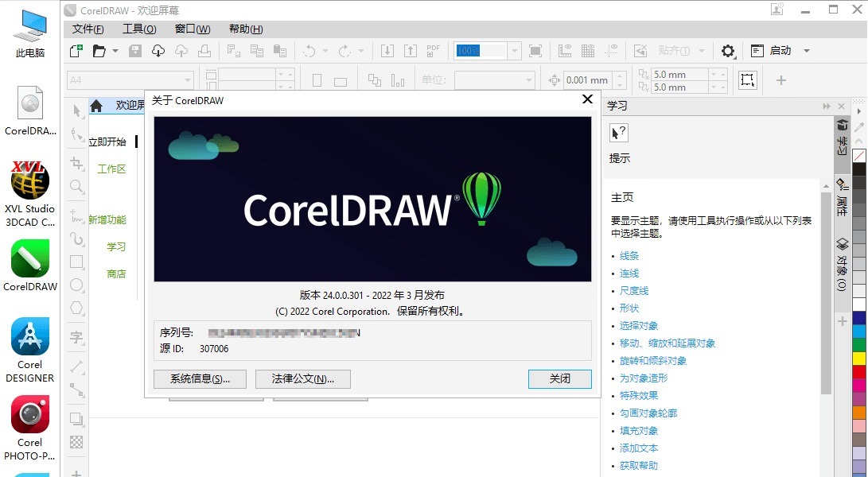Expand the zoom level dropdown
This screenshot has height=477, width=868.
(x=514, y=51)
